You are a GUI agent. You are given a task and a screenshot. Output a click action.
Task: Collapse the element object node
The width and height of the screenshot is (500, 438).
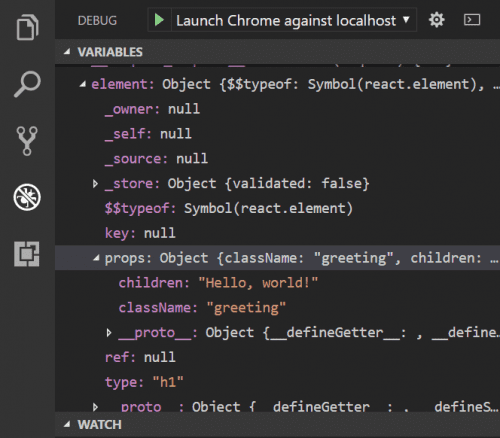(x=83, y=84)
